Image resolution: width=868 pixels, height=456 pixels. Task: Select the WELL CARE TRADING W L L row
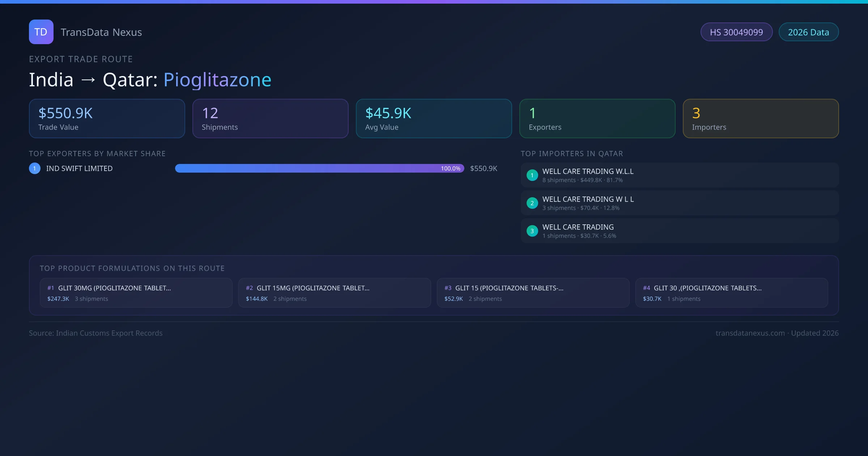click(679, 203)
